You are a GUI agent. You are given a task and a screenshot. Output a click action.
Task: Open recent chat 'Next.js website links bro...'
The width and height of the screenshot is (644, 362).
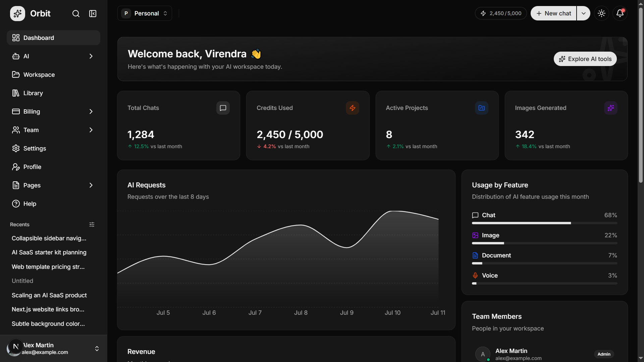coord(48,309)
